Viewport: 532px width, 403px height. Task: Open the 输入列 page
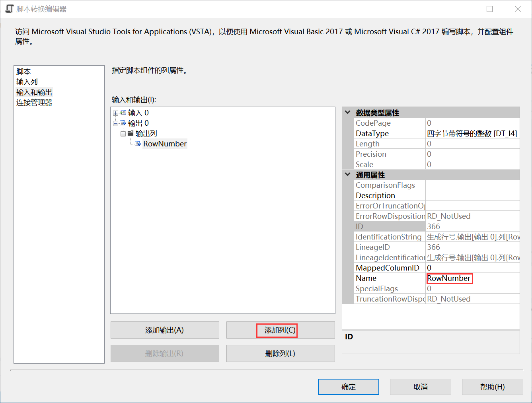[27, 82]
